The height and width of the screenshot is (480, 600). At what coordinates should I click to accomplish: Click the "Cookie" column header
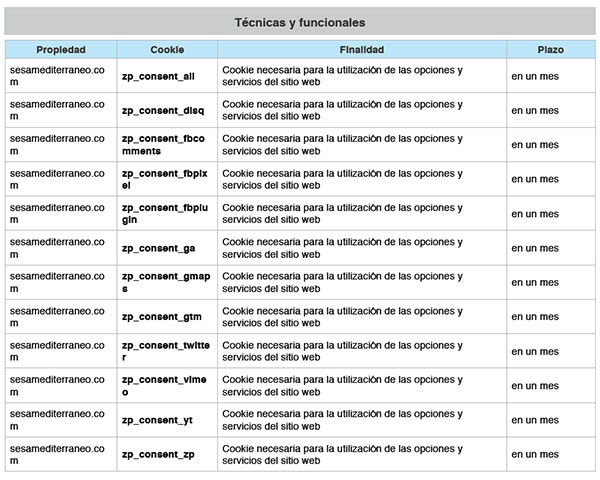(x=167, y=49)
